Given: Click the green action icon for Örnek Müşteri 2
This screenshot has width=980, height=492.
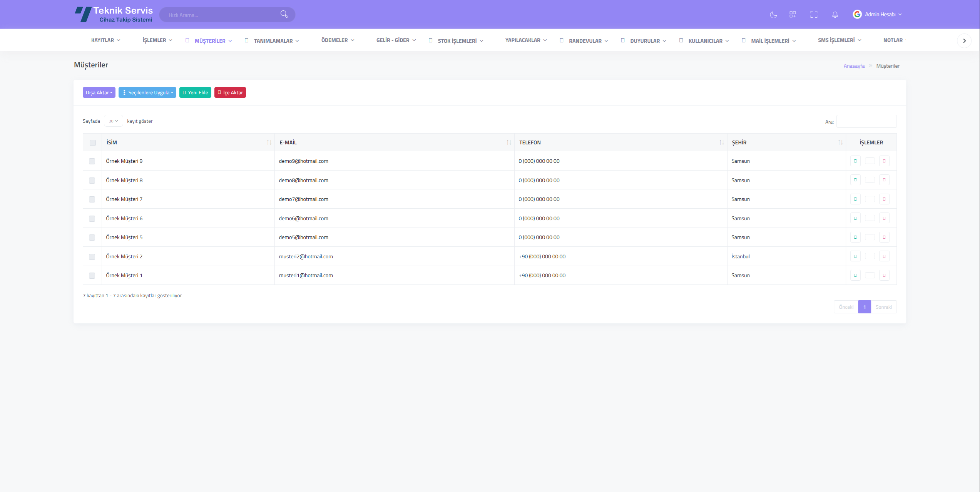Looking at the screenshot, I should click(x=855, y=256).
